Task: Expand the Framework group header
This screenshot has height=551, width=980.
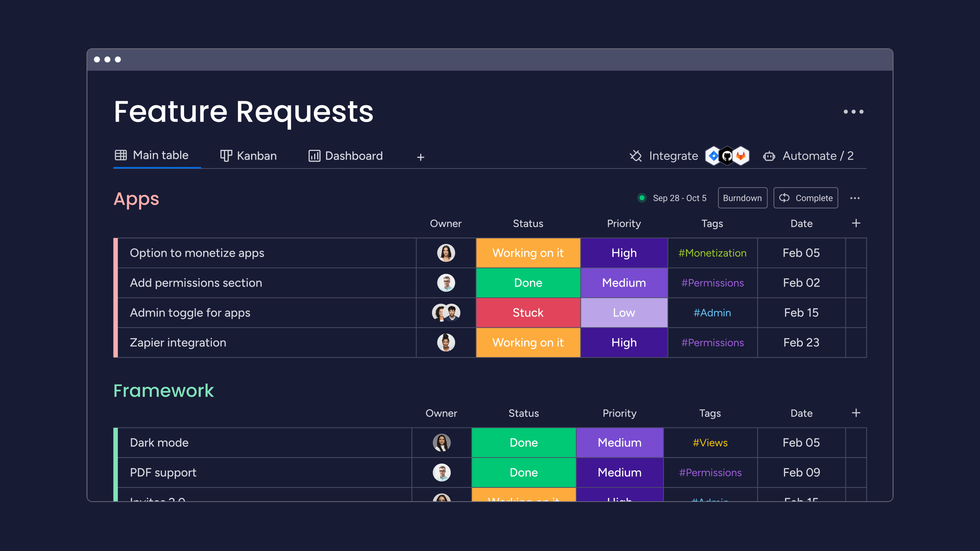Action: [x=164, y=390]
